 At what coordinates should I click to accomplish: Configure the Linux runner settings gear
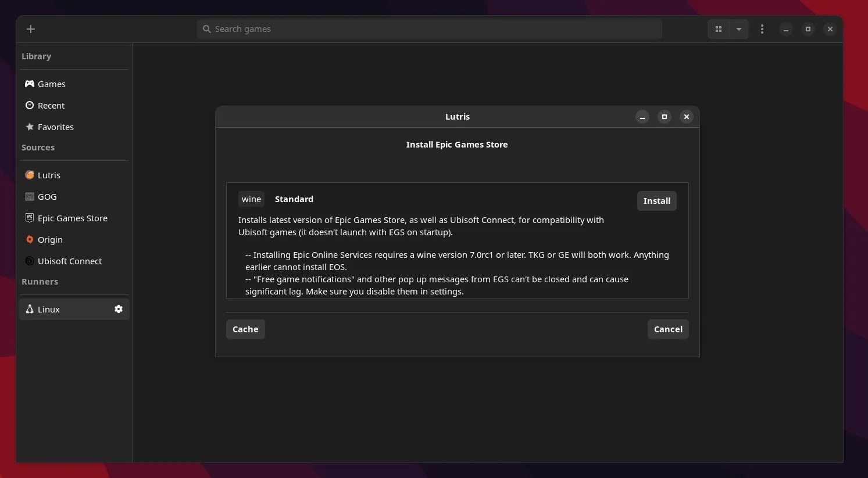(x=119, y=309)
